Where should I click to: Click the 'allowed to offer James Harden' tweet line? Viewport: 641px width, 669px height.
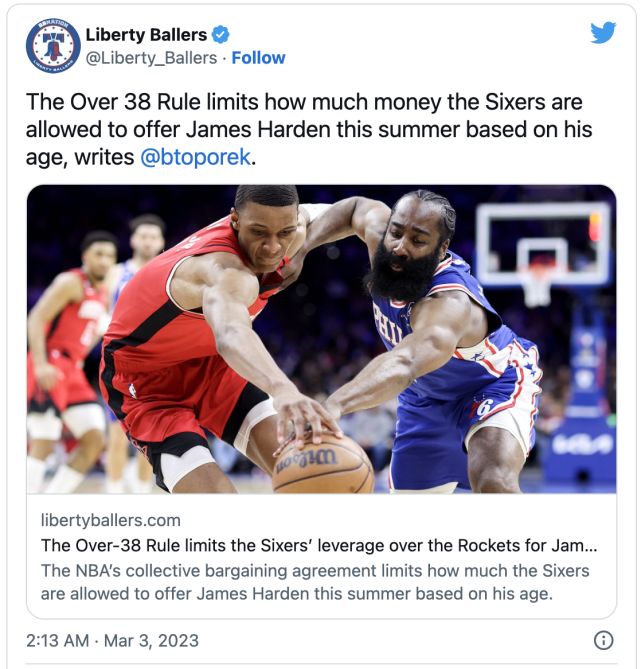tap(309, 129)
